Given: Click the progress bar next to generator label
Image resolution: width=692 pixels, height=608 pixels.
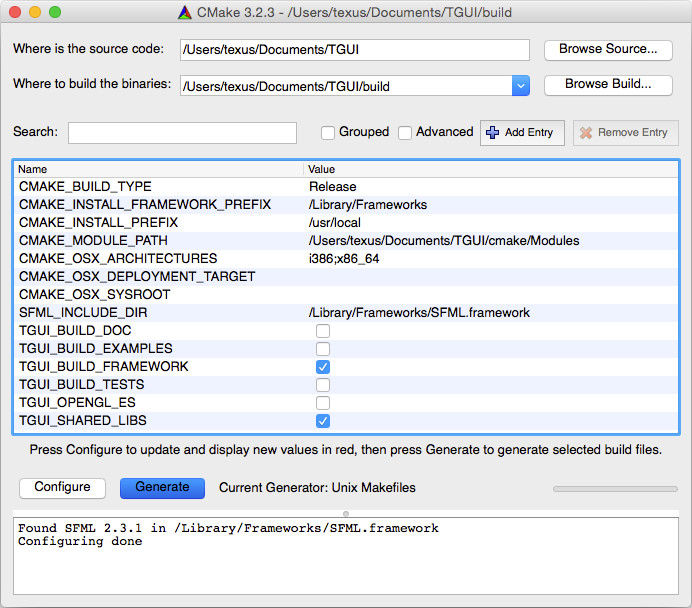Looking at the screenshot, I should pyautogui.click(x=615, y=489).
